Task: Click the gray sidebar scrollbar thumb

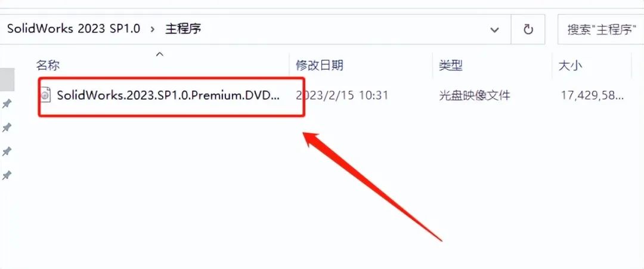Action: pyautogui.click(x=7, y=80)
